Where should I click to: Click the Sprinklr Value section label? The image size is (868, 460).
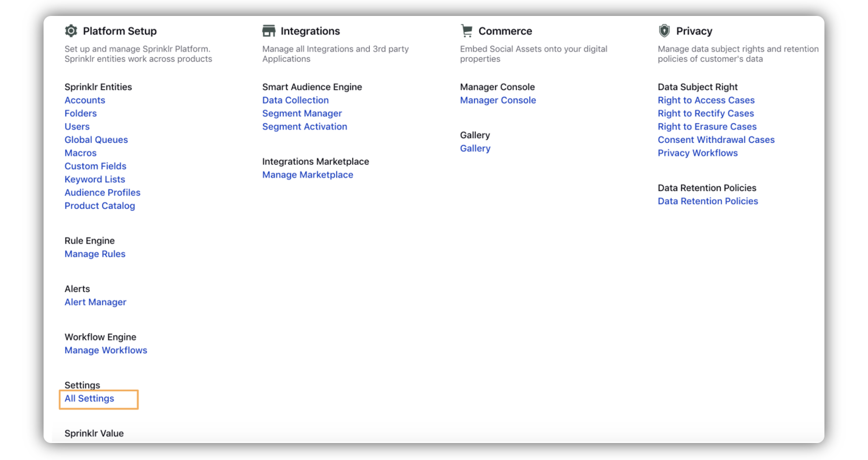point(94,433)
